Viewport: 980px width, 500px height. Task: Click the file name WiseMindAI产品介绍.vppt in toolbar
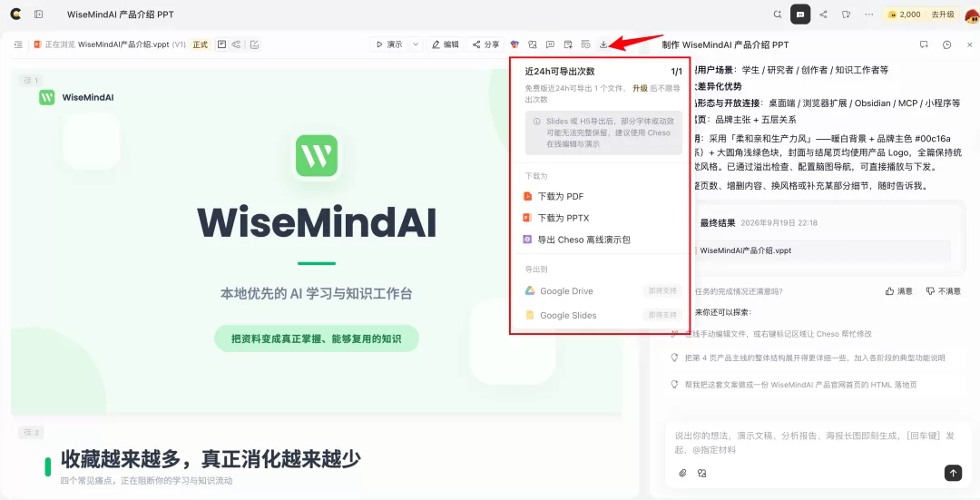click(123, 44)
